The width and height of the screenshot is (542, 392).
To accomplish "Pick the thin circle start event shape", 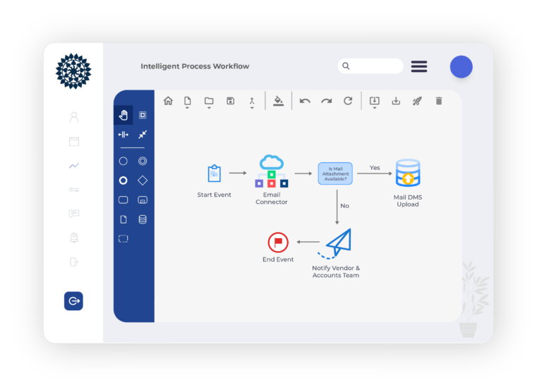I will point(123,161).
